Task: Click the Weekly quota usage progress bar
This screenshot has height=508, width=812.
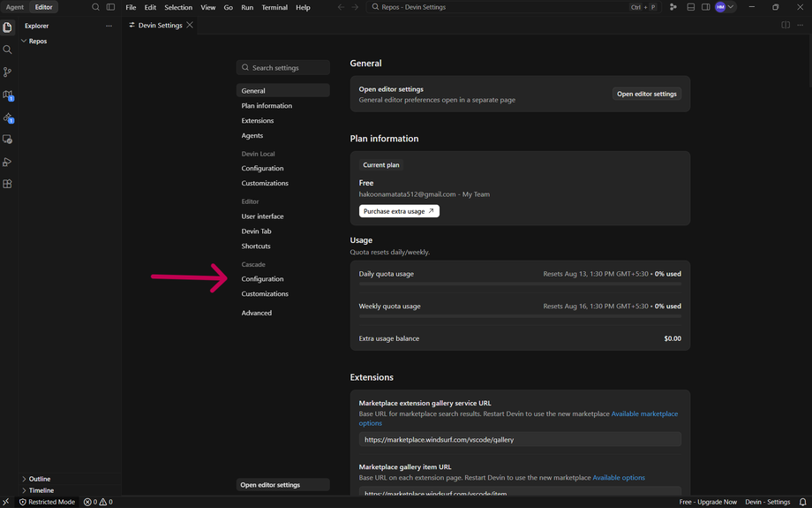Action: [520, 315]
